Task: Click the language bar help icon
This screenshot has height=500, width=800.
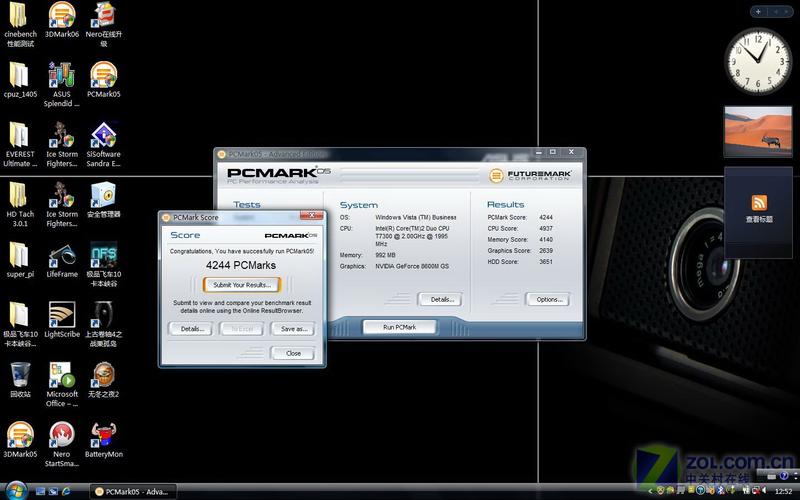Action: 785,476
